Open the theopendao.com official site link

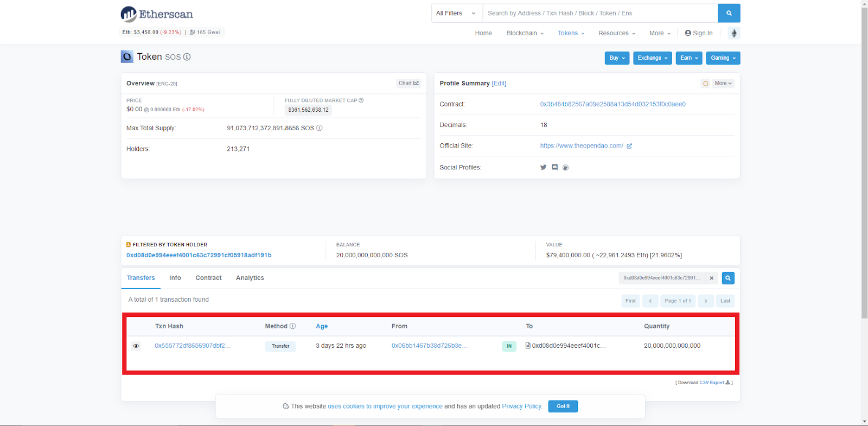(582, 146)
